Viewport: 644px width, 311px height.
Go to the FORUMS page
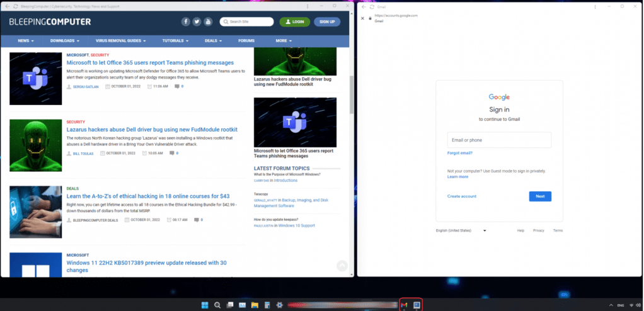pos(246,41)
